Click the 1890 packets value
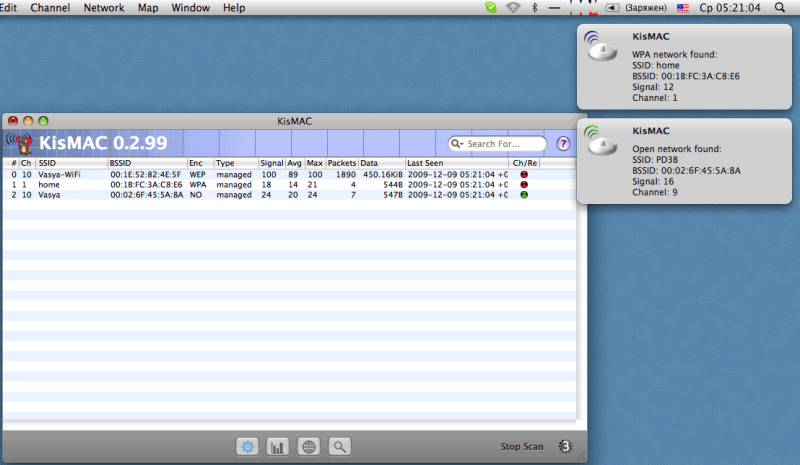Screen dimensions: 800x465 point(345,175)
